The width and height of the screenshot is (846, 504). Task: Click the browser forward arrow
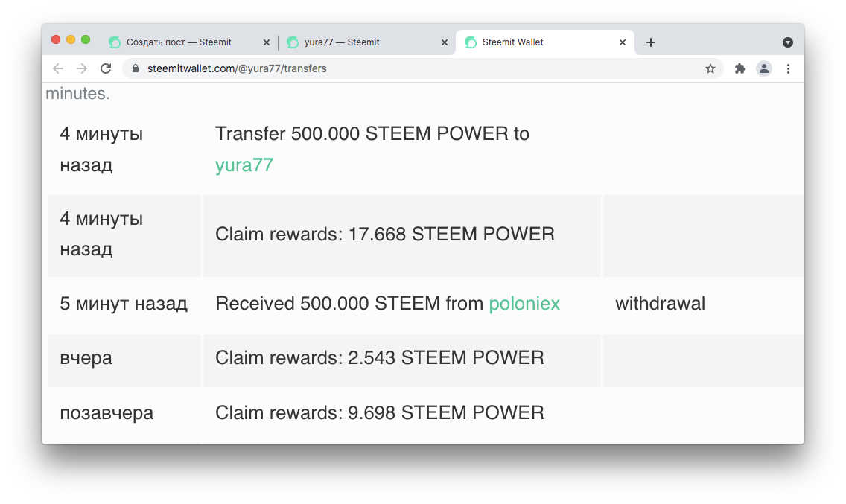pos(82,68)
